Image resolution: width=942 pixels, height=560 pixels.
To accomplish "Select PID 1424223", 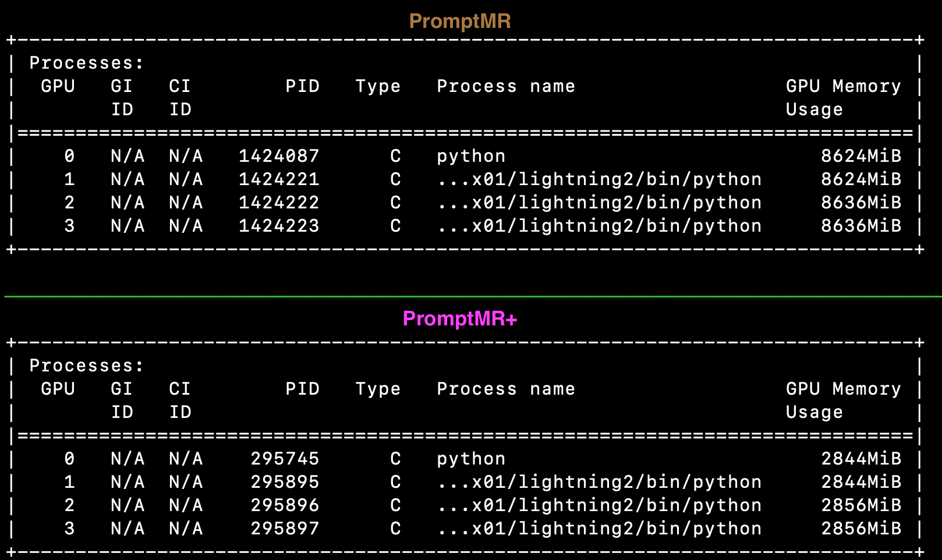I will click(x=279, y=226).
